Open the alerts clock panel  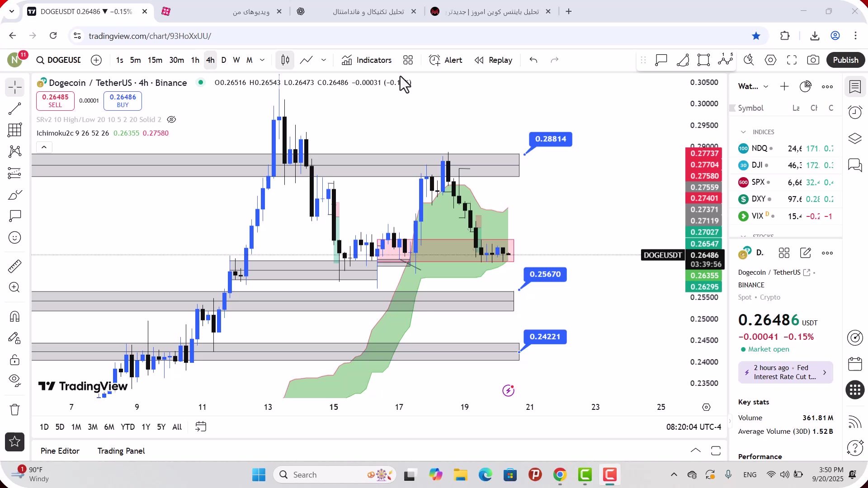click(855, 113)
